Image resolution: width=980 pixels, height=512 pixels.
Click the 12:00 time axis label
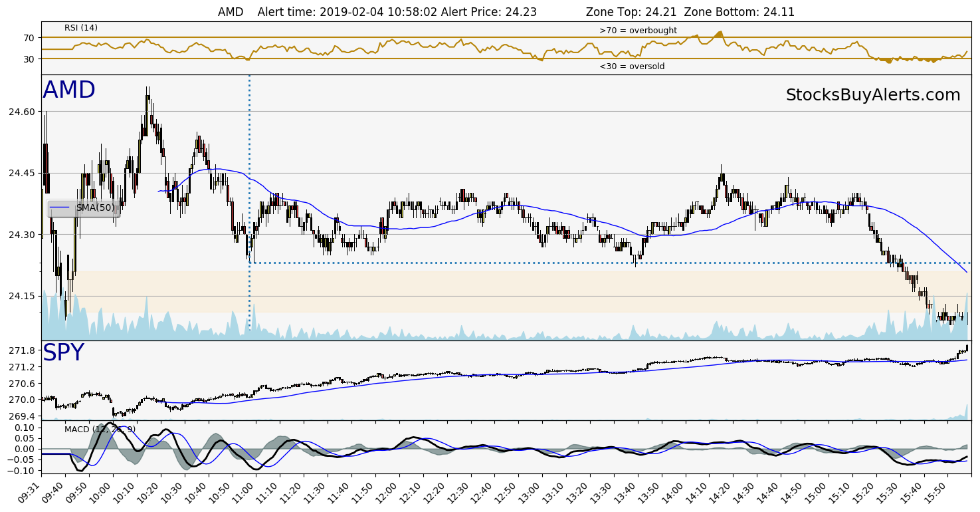click(x=386, y=492)
